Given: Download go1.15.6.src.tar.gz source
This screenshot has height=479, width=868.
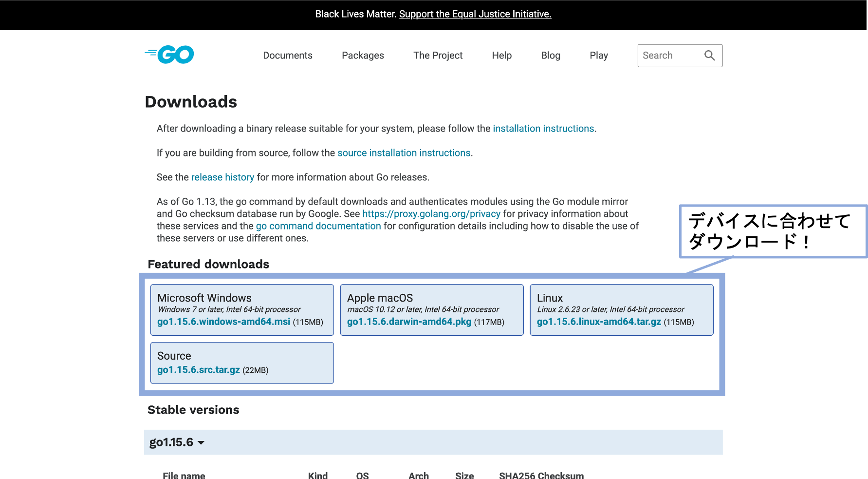Looking at the screenshot, I should pyautogui.click(x=199, y=370).
